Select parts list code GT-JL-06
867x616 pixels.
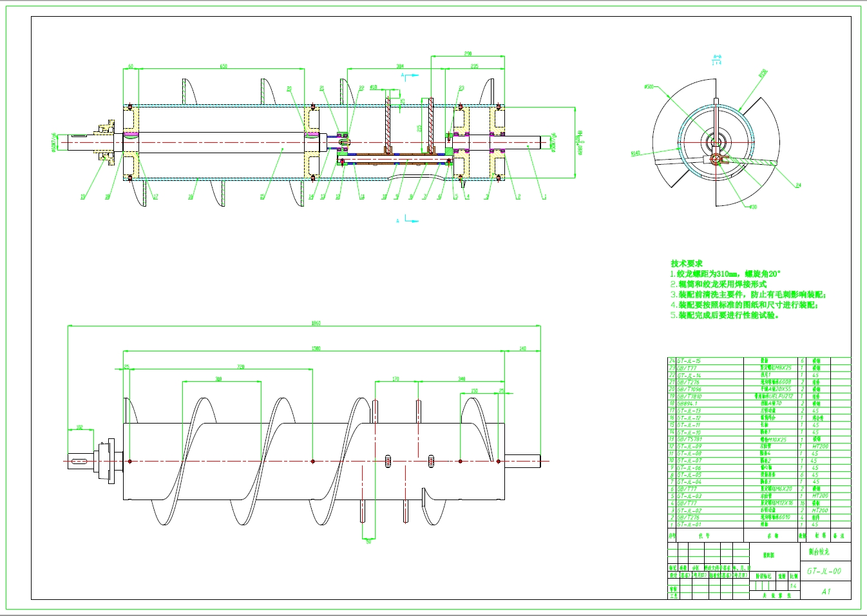[x=689, y=468]
